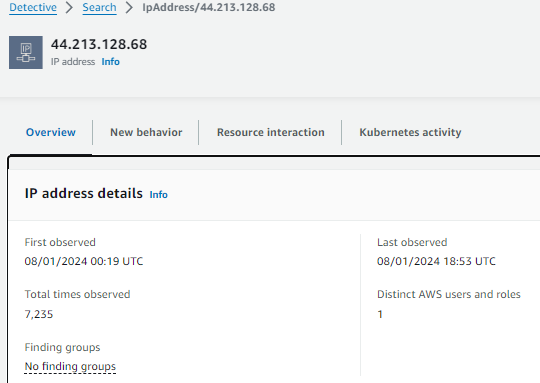540x383 pixels.
Task: Select IpAddress/44.213.128.68 breadcrumb text
Action: [209, 7]
